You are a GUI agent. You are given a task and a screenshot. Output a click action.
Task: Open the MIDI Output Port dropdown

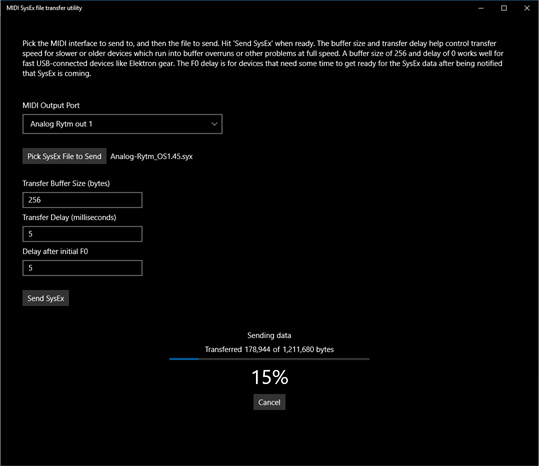(x=122, y=124)
